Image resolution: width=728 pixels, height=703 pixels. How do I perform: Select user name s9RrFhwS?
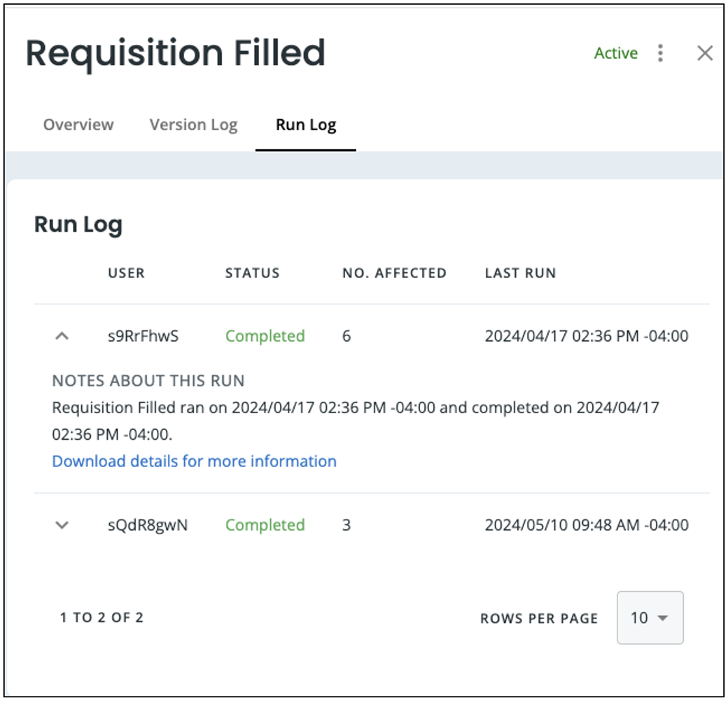point(143,335)
